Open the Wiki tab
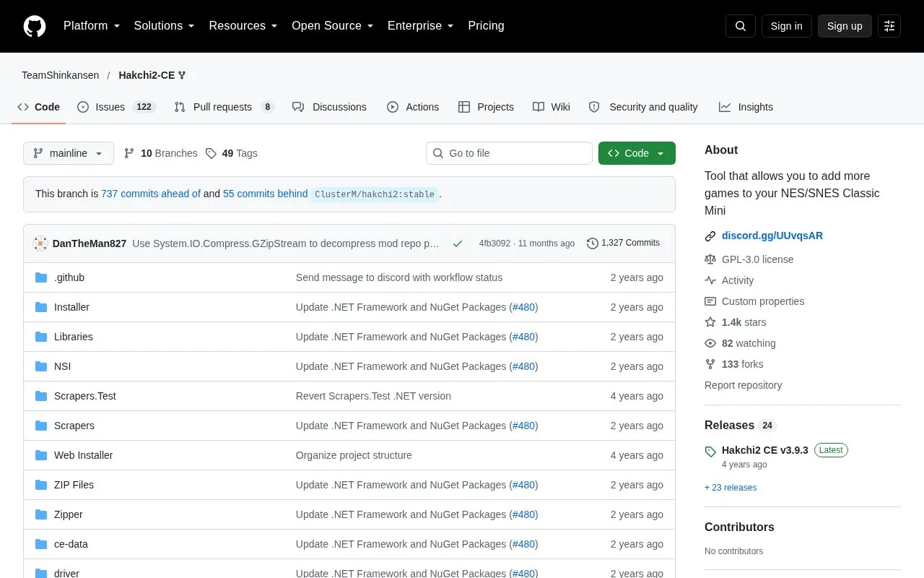This screenshot has height=578, width=924. (x=552, y=107)
